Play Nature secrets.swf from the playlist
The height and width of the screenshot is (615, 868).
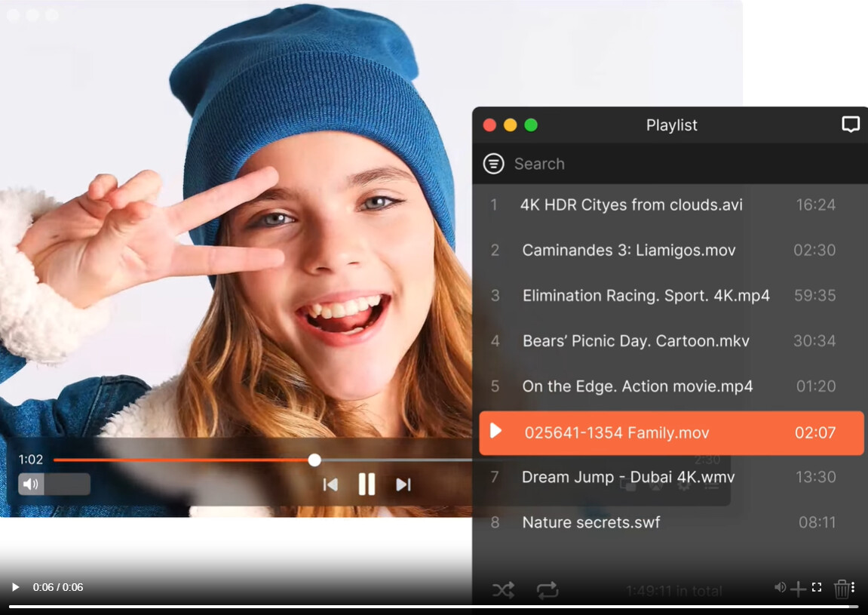click(x=591, y=522)
